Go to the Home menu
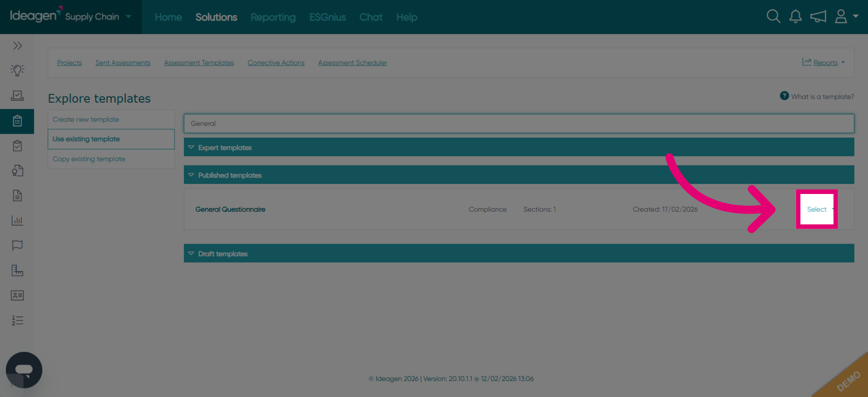The height and width of the screenshot is (397, 868). pyautogui.click(x=168, y=17)
